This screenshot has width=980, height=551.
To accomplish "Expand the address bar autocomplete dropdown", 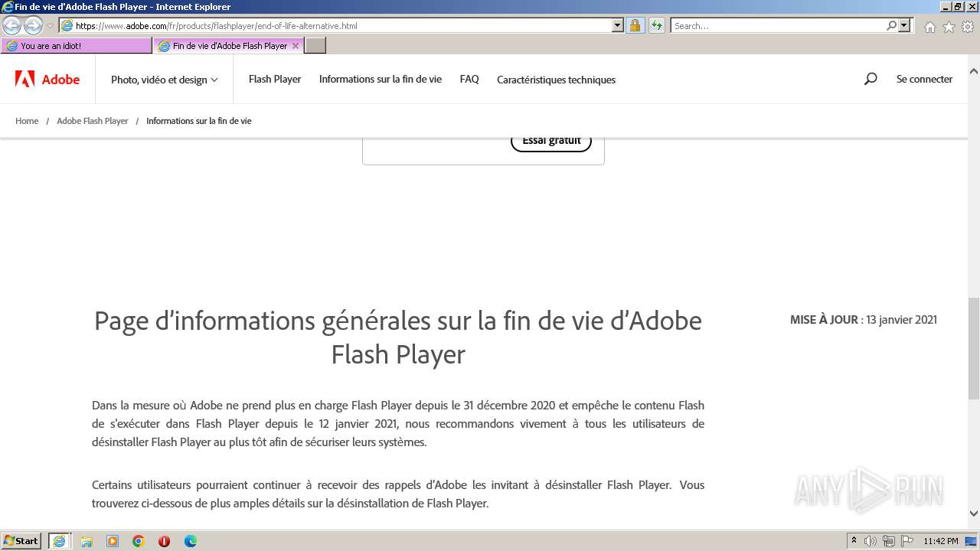I will (618, 25).
